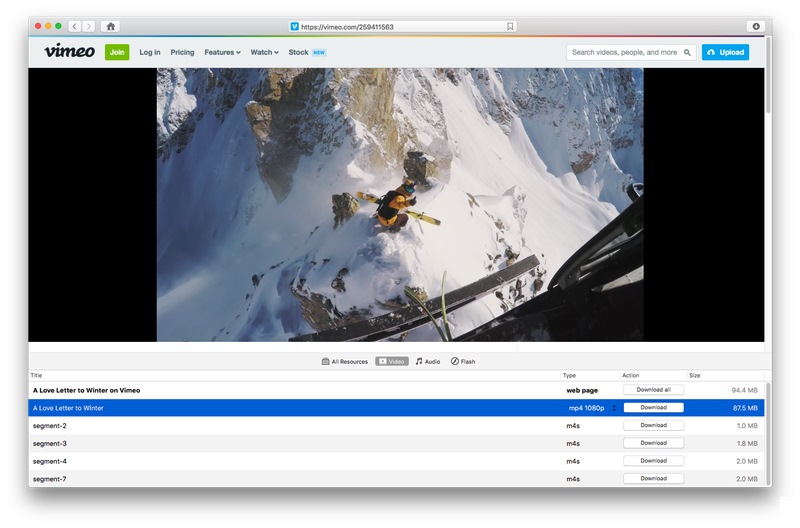Viewport: 800px width, 528px height.
Task: Select the A Love Letter to Winter on Vimeo row
Action: (x=396, y=390)
